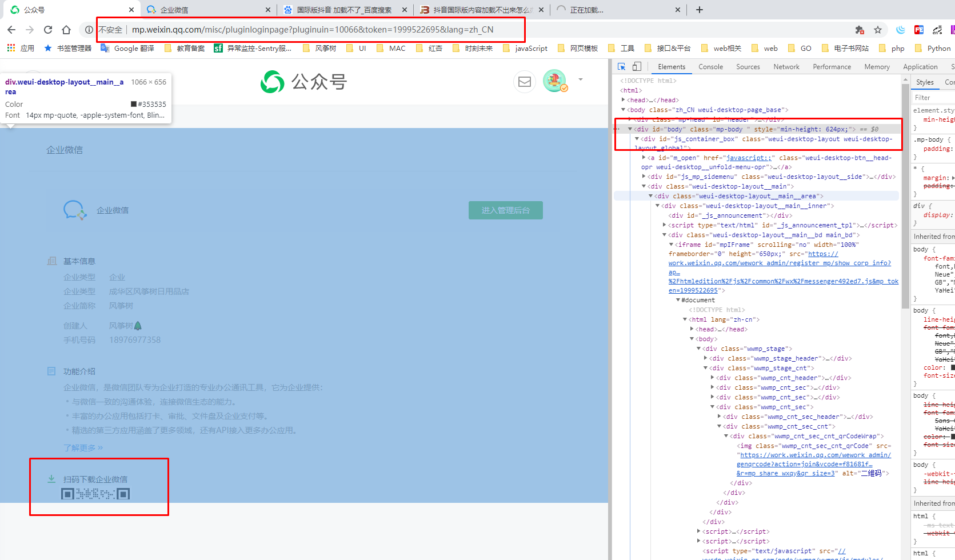955x560 pixels.
Task: Click the 进入管理后台 button
Action: [x=506, y=210]
